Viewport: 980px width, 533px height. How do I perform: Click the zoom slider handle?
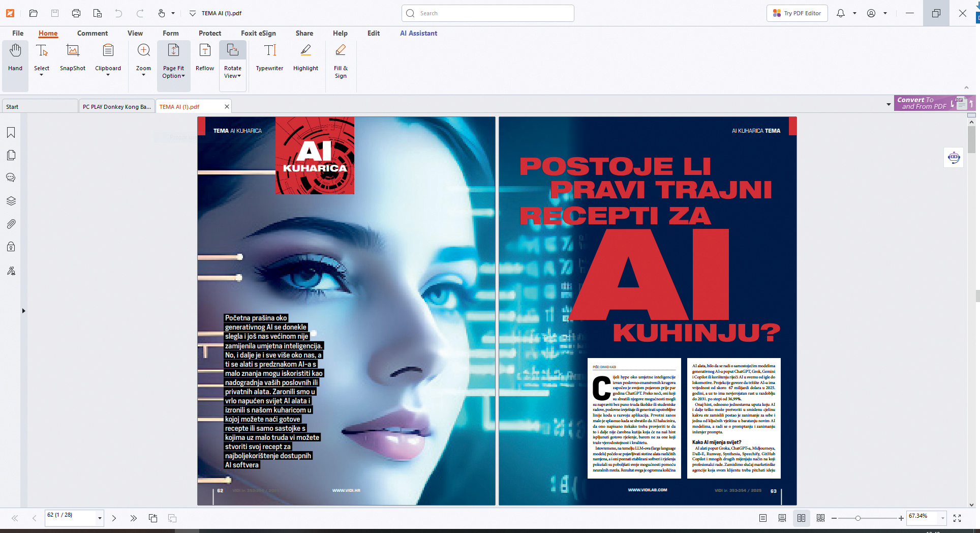tap(858, 518)
